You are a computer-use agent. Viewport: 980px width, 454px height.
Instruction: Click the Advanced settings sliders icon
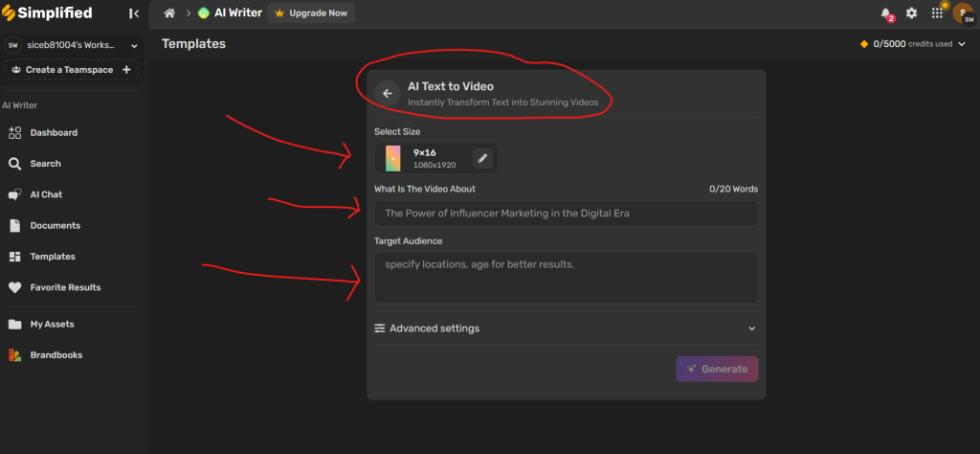(380, 329)
